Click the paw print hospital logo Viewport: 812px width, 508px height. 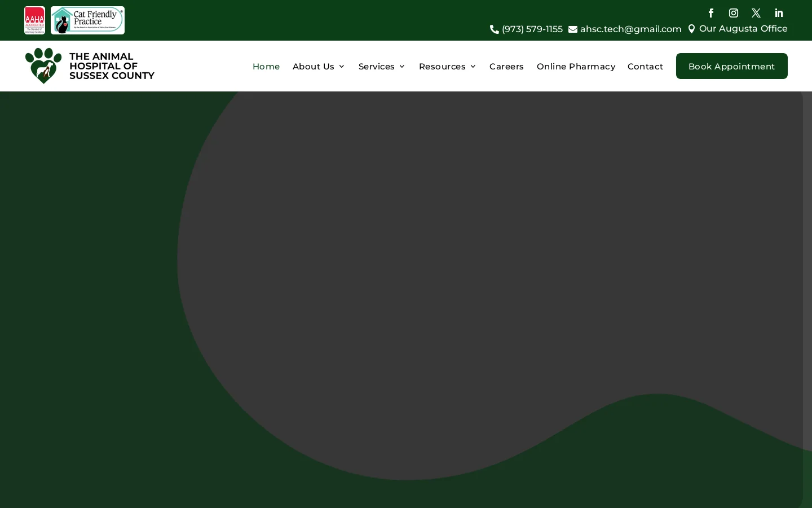[43, 65]
